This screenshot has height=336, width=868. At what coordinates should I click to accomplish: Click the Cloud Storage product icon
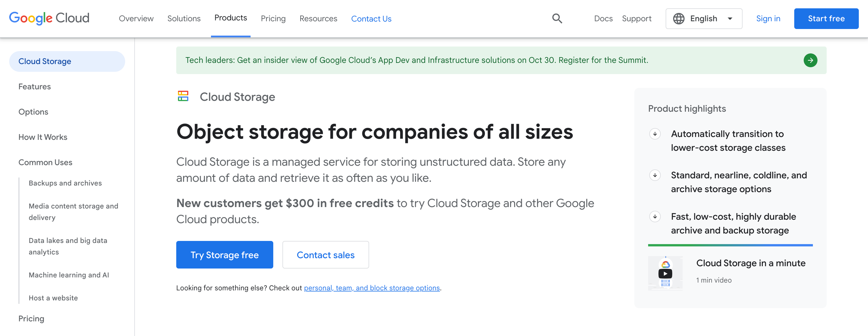click(x=183, y=96)
